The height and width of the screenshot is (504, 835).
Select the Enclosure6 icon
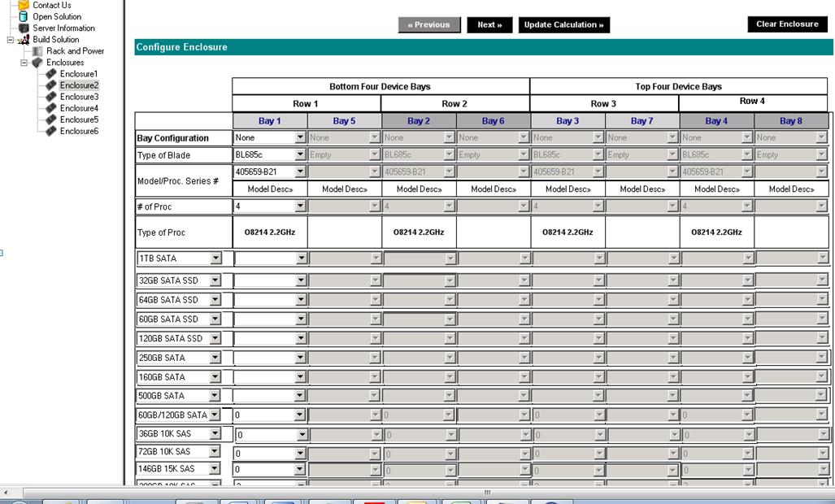(50, 130)
